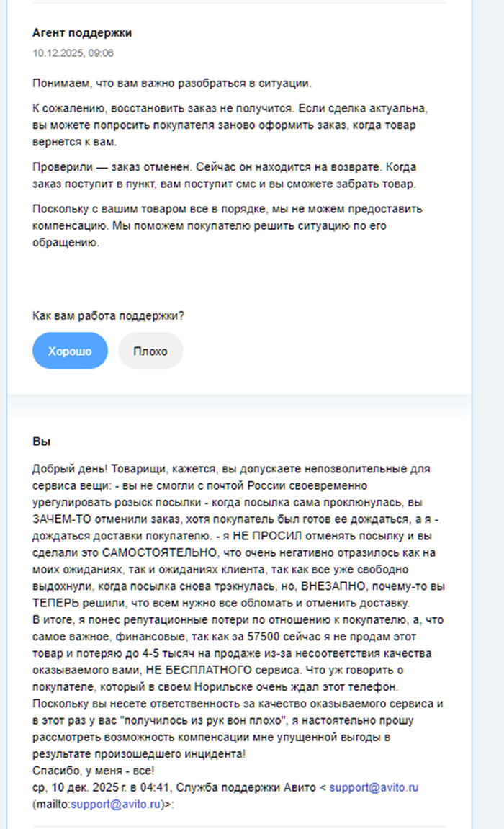Click the "Добрый день! Товарищи" opening line
The width and height of the screenshot is (504, 829).
point(231,469)
